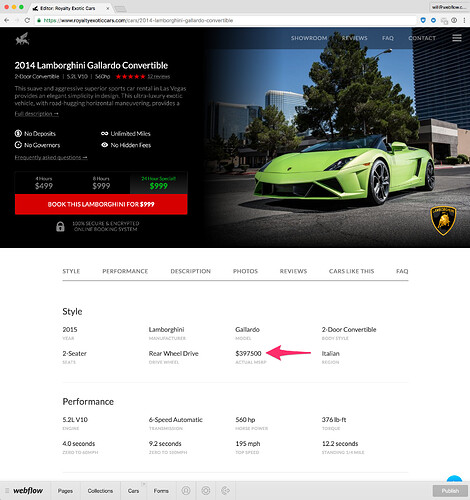The image size is (470, 500).
Task: Click the 195 mph top speed value
Action: pos(248,443)
